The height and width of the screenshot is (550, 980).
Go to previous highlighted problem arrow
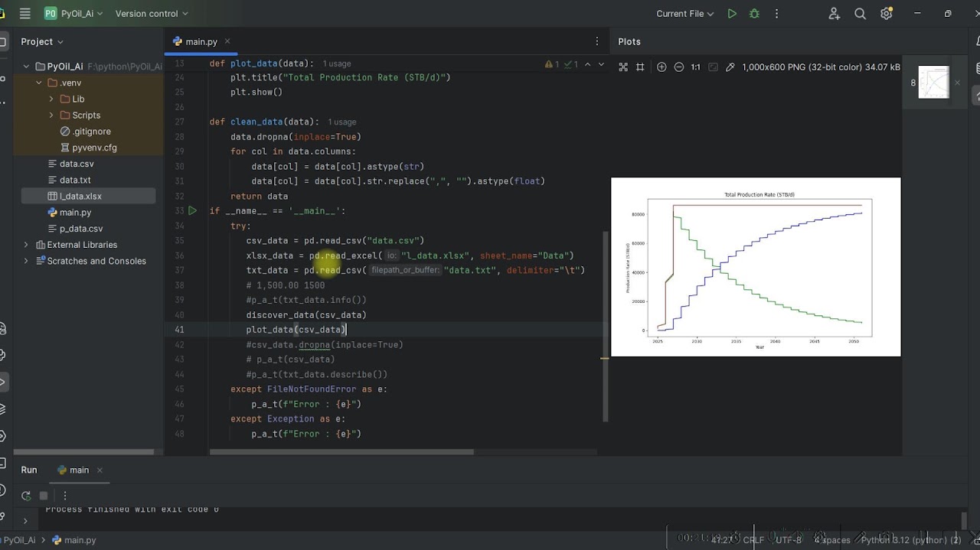click(588, 64)
